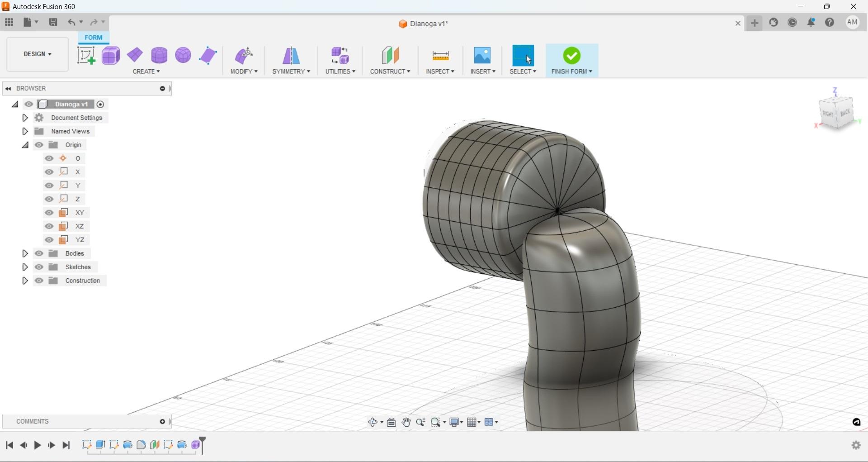Viewport: 868px width, 462px height.
Task: Open the INSERT dropdown menu
Action: pyautogui.click(x=483, y=71)
